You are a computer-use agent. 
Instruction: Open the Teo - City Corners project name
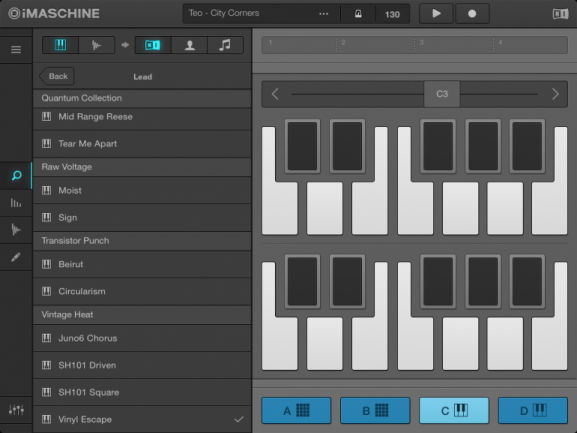coord(224,13)
